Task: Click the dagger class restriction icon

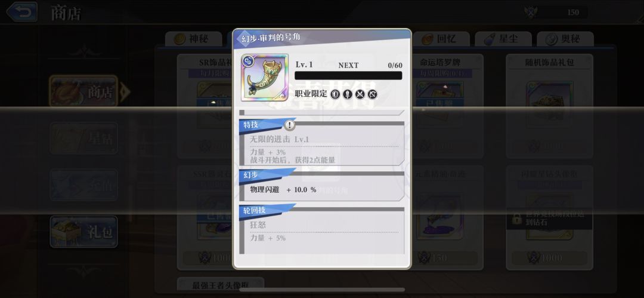Action: click(348, 94)
